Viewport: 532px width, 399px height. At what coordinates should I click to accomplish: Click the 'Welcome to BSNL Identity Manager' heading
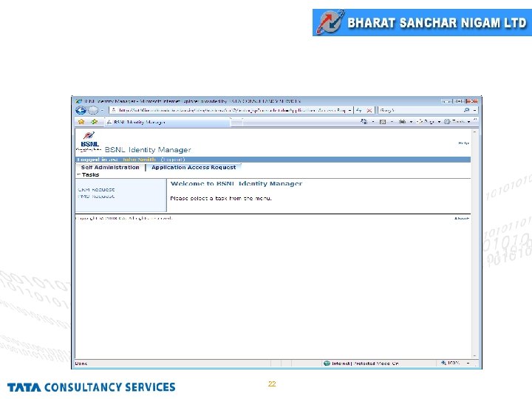(236, 183)
